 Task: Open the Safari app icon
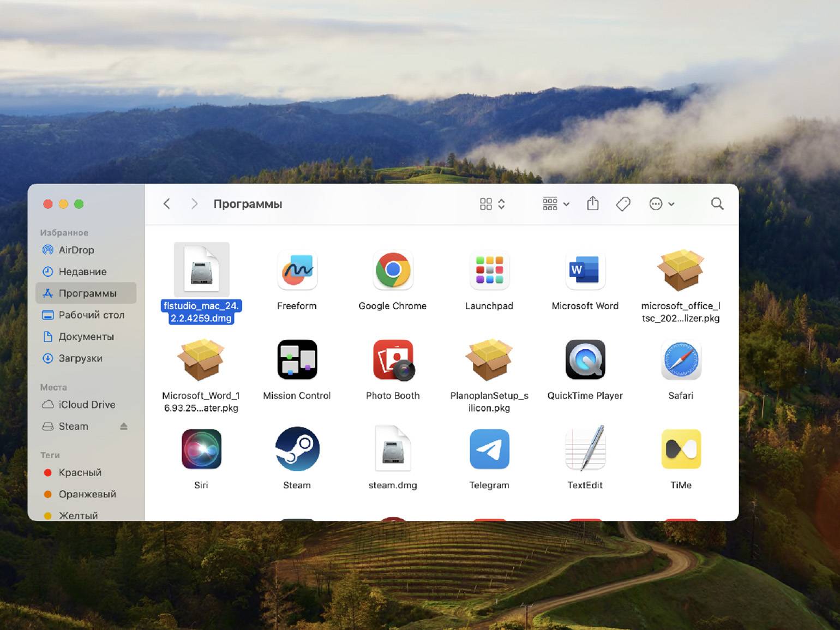tap(681, 359)
